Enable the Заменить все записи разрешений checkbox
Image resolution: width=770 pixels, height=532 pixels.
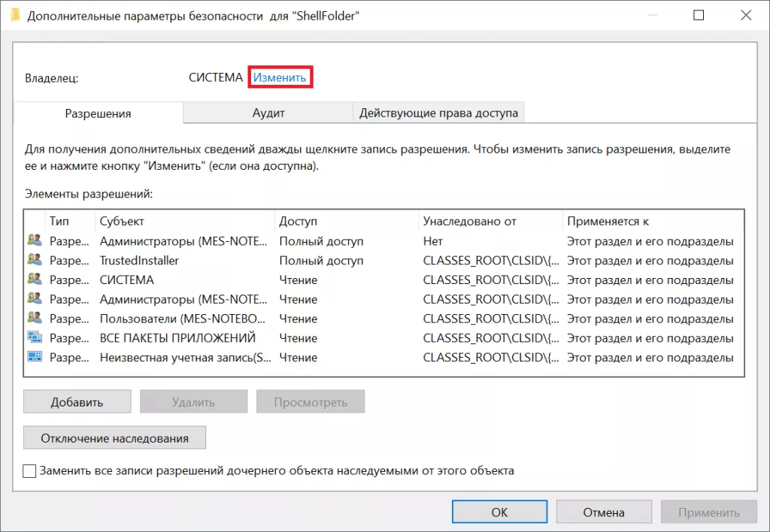click(29, 470)
